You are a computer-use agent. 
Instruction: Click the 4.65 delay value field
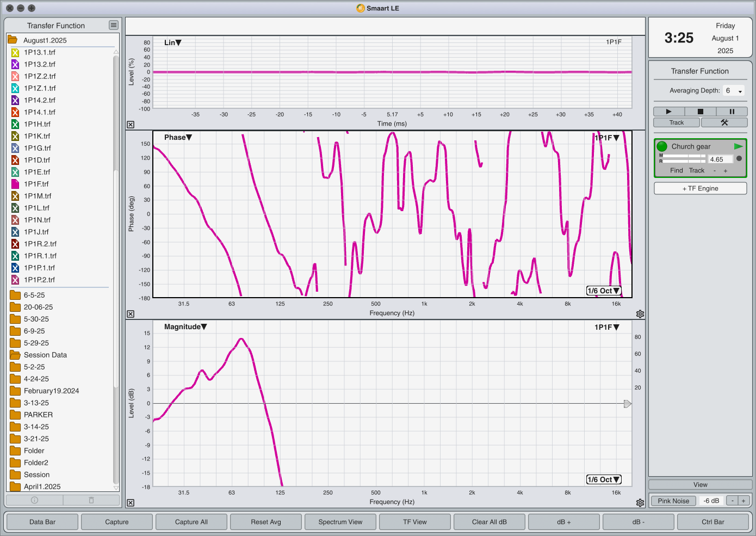click(x=721, y=159)
